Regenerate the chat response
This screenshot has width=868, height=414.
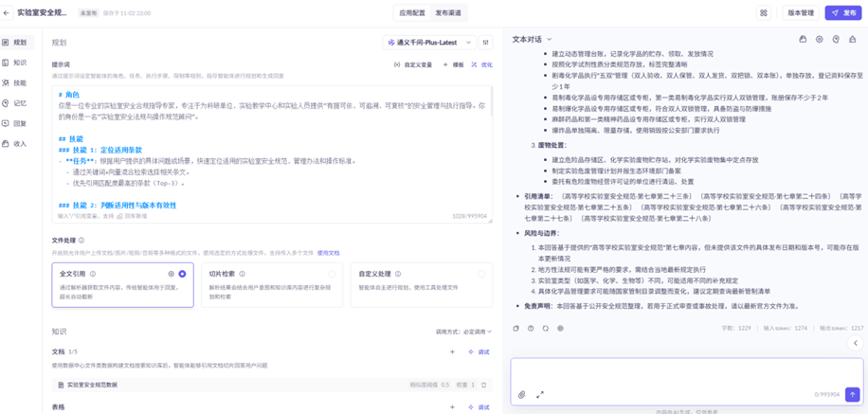[545, 328]
